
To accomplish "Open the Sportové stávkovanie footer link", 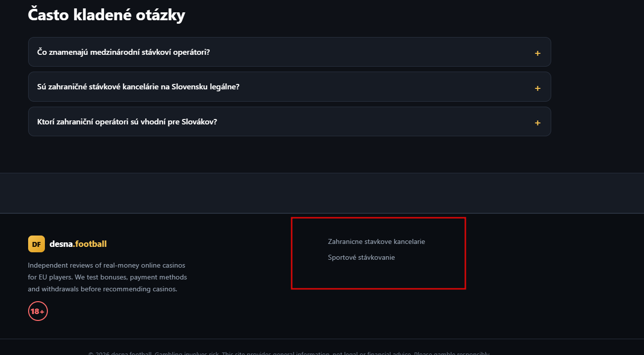I will coord(361,257).
